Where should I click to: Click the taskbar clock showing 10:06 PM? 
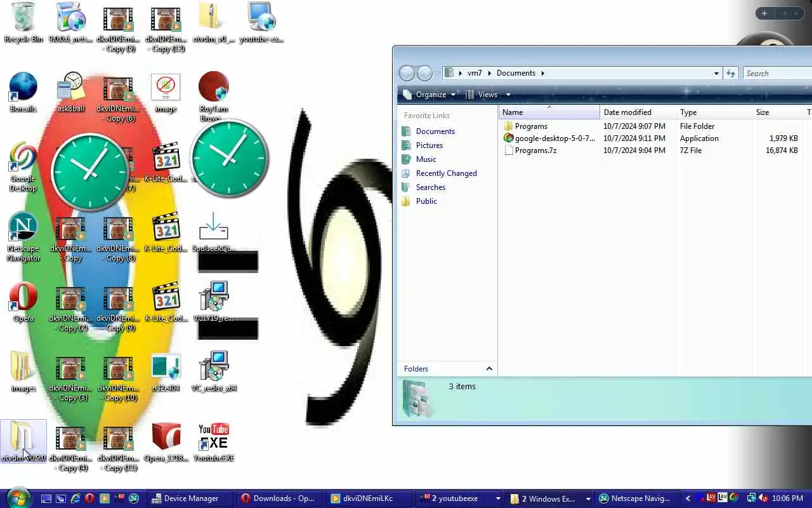click(x=788, y=498)
